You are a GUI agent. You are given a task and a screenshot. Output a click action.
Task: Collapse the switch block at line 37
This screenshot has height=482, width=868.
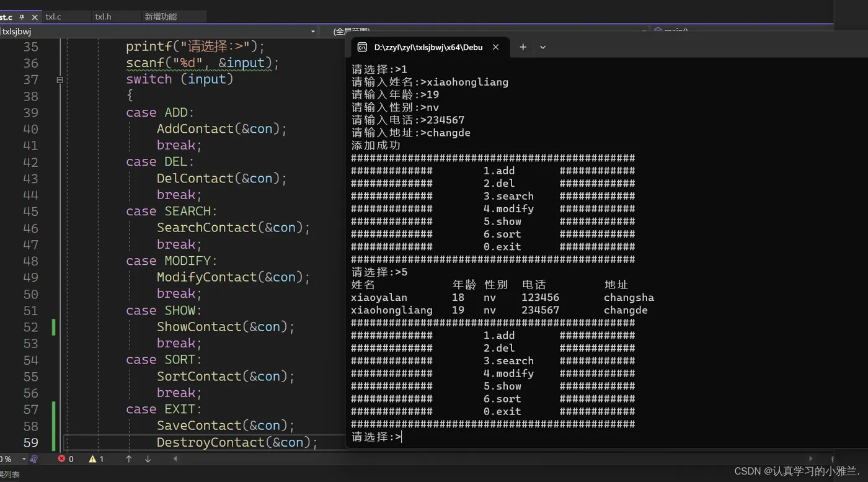pos(60,80)
